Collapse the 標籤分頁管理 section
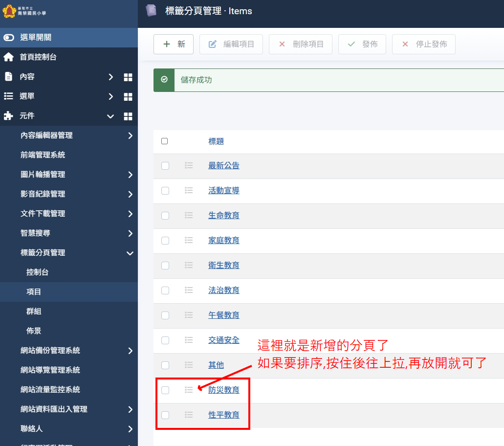The height and width of the screenshot is (446, 504). pos(130,253)
